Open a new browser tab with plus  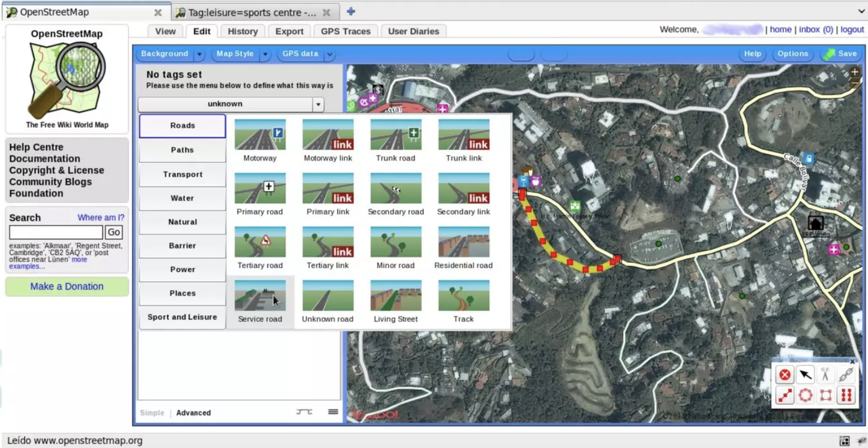351,11
